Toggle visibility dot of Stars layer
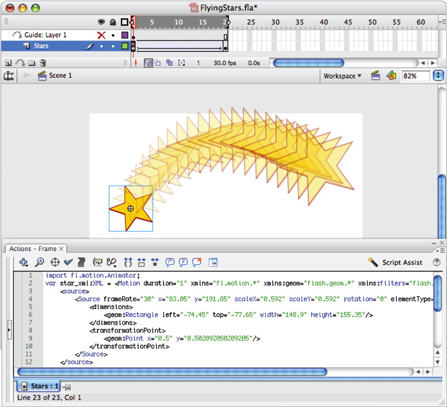 coord(102,46)
